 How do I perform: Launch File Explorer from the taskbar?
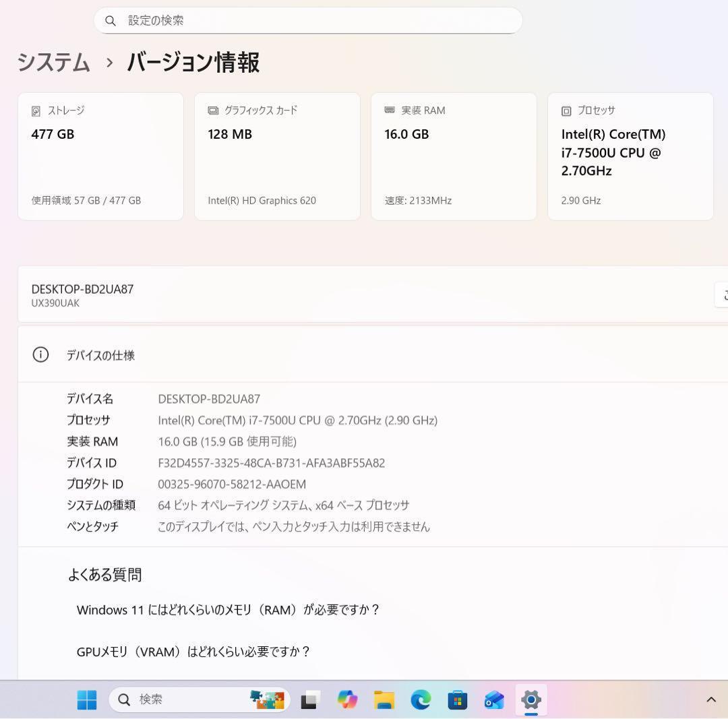click(x=383, y=699)
